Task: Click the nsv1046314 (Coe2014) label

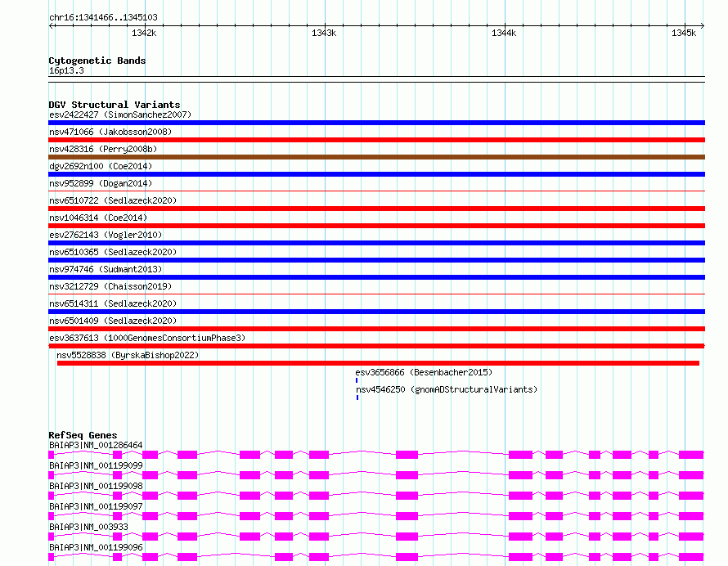Action: point(98,218)
